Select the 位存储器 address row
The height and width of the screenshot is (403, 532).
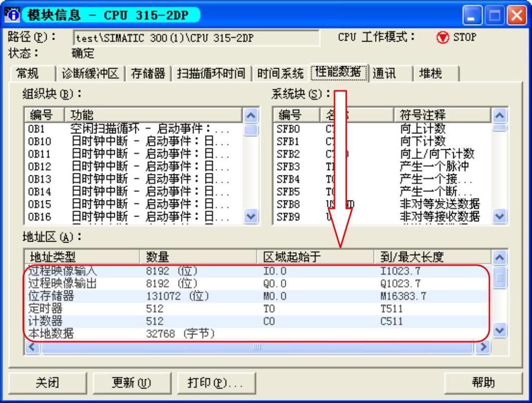(x=258, y=296)
